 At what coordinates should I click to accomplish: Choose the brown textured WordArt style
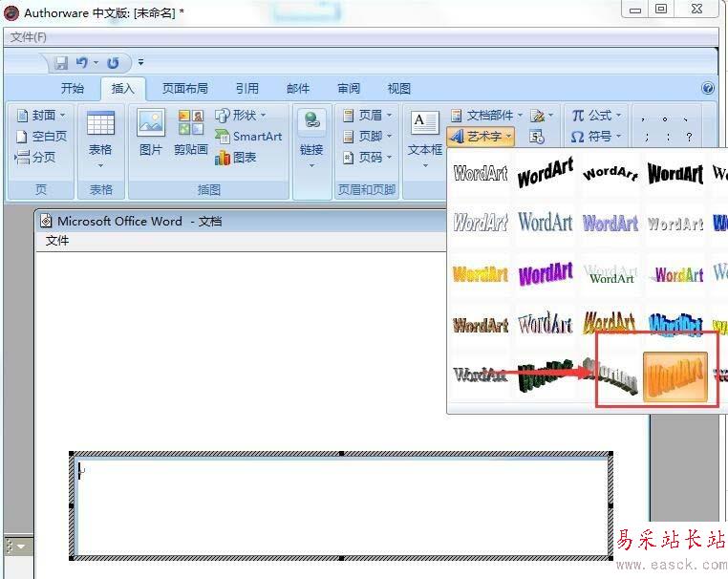click(481, 325)
